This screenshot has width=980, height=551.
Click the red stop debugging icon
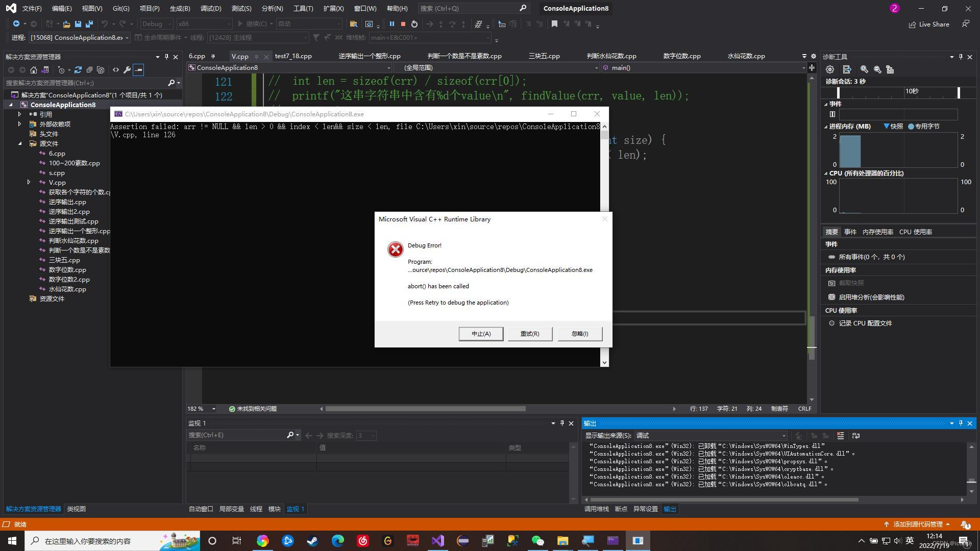click(x=403, y=24)
